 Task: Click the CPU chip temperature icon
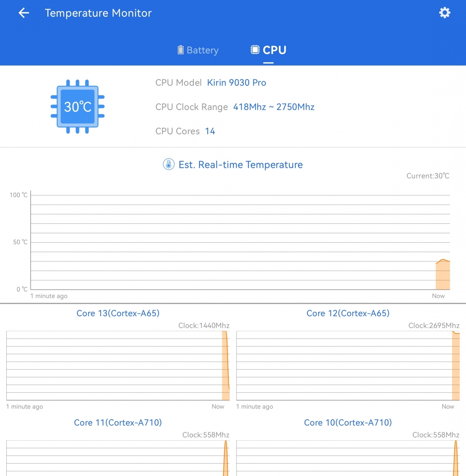[x=78, y=106]
